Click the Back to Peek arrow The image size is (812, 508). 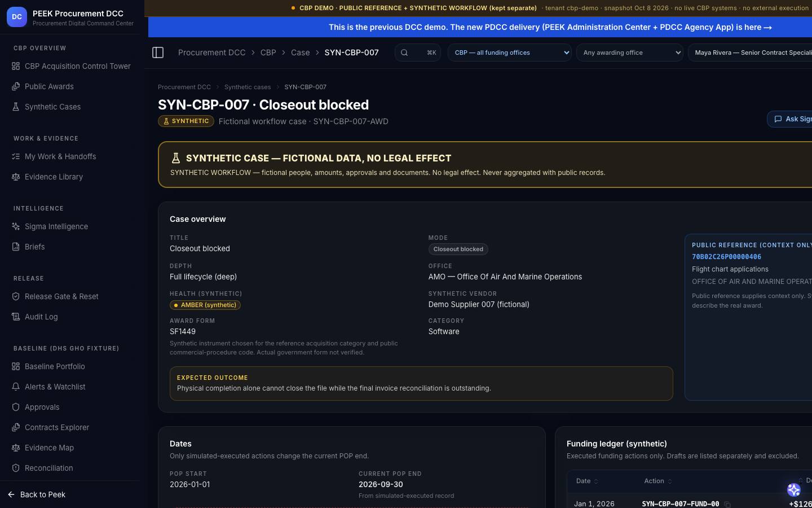[x=11, y=494]
